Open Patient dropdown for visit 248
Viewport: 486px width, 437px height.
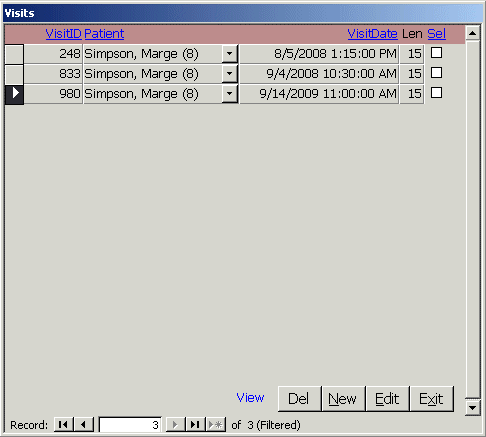click(x=230, y=54)
